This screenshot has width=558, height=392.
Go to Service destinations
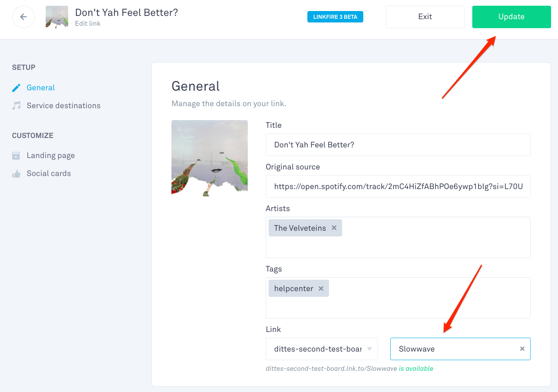pos(63,106)
